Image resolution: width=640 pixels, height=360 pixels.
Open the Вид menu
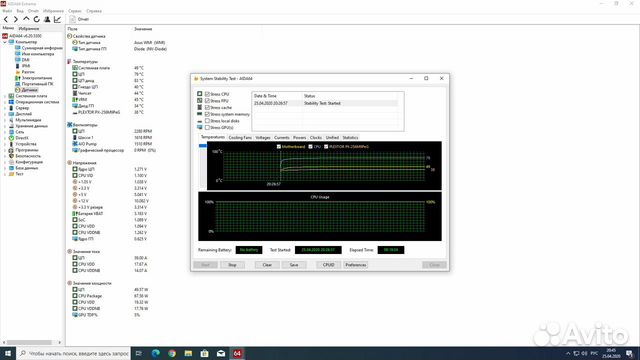[x=20, y=11]
